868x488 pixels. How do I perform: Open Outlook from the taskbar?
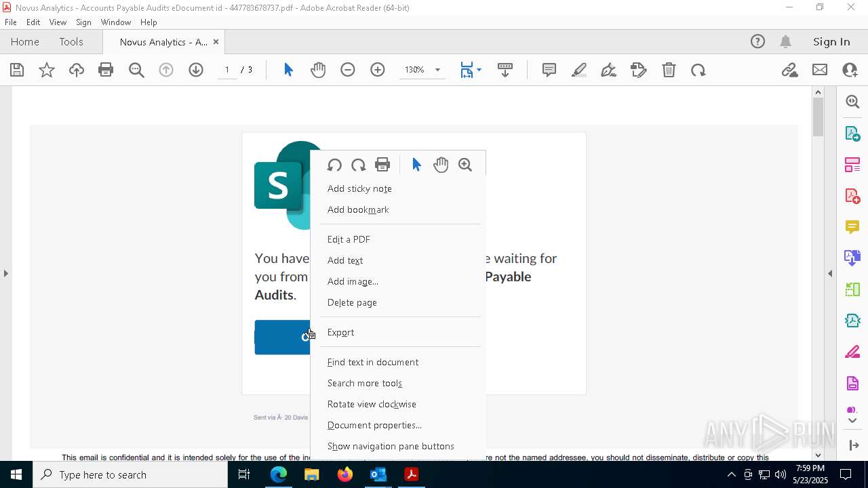point(378,474)
